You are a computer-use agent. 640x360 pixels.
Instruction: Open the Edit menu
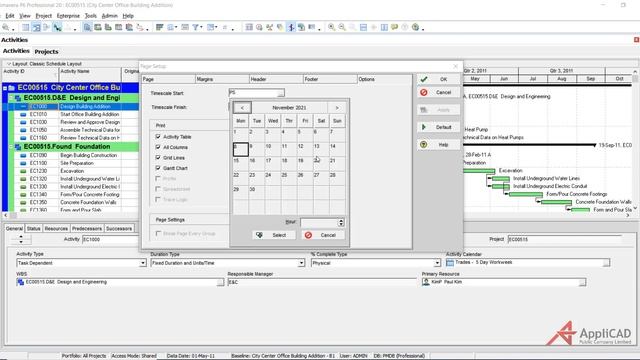(10, 16)
